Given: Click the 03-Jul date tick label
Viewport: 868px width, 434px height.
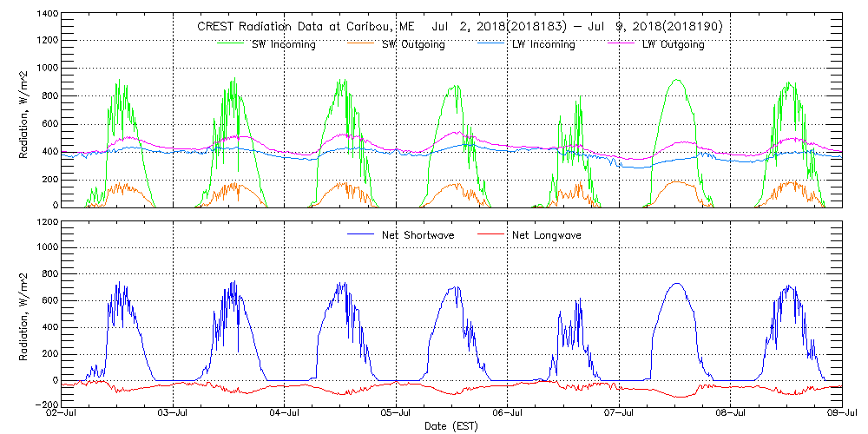Looking at the screenshot, I should click(174, 413).
